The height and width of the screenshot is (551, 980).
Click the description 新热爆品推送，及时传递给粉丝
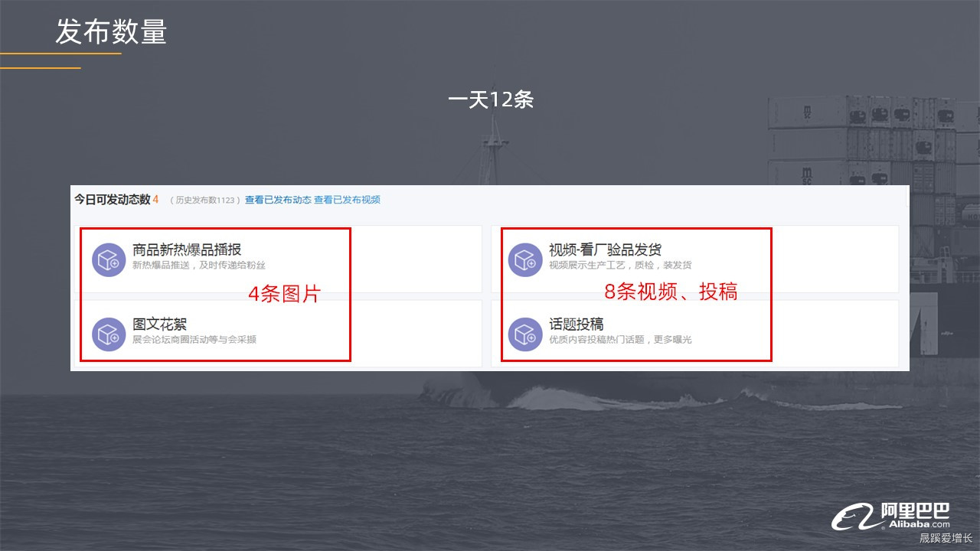[x=198, y=266]
